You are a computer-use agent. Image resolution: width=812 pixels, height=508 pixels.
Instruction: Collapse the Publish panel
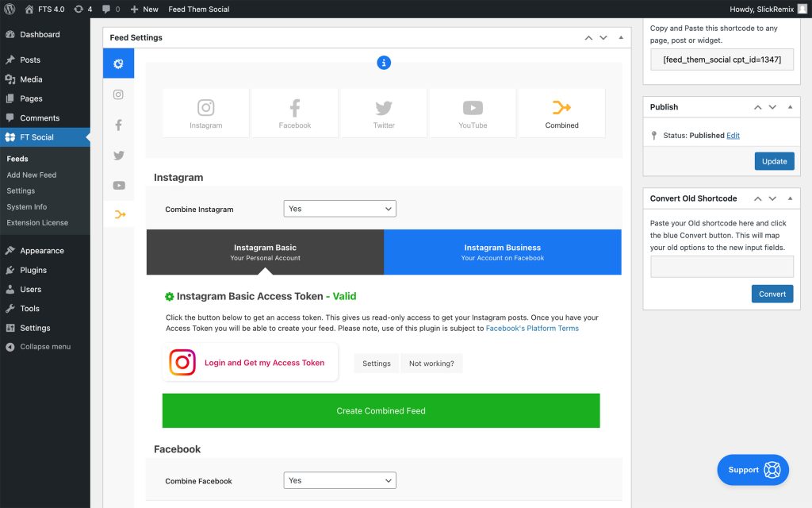pos(791,107)
